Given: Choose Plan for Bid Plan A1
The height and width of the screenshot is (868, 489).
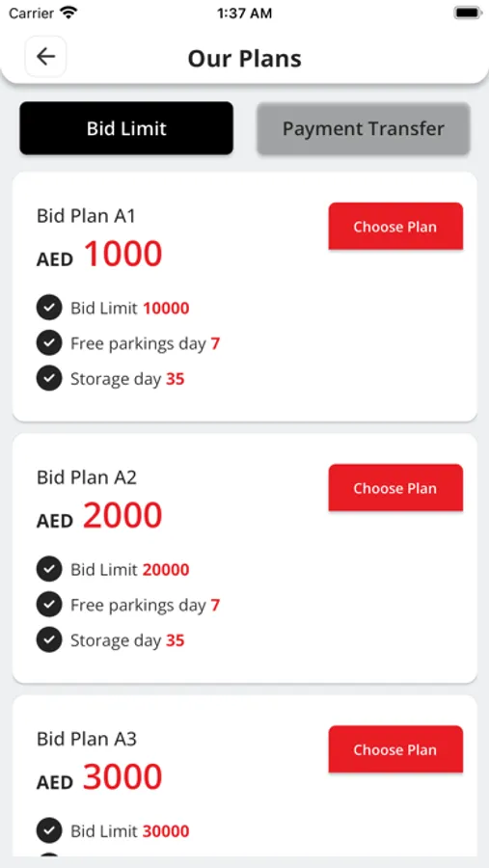Looking at the screenshot, I should pos(395,227).
